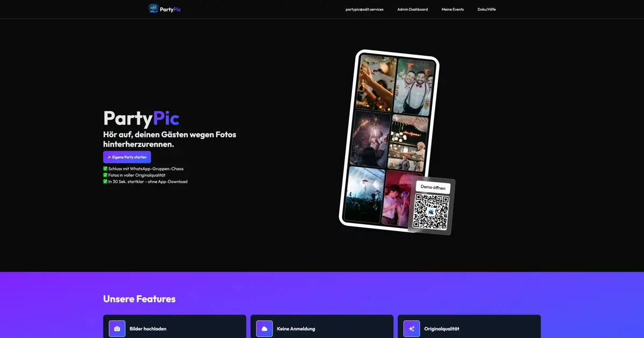Open the Doku/Hilfe navigation link
644x338 pixels.
point(486,9)
